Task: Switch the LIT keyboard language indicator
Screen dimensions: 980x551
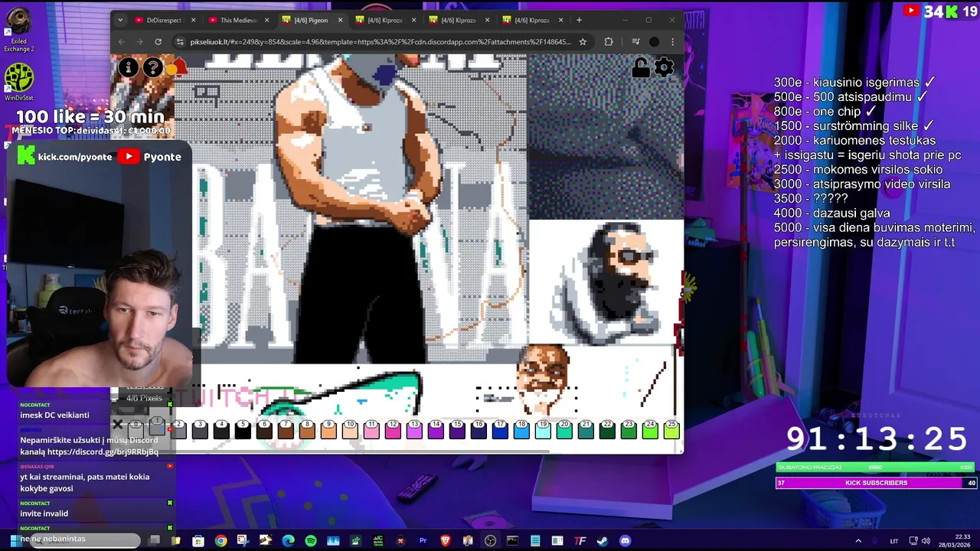Action: 893,541
